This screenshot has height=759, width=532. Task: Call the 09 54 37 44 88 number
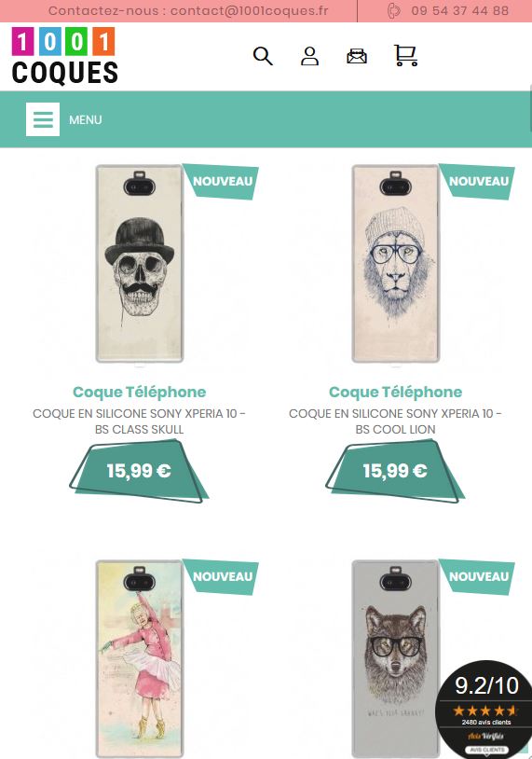pyautogui.click(x=460, y=10)
